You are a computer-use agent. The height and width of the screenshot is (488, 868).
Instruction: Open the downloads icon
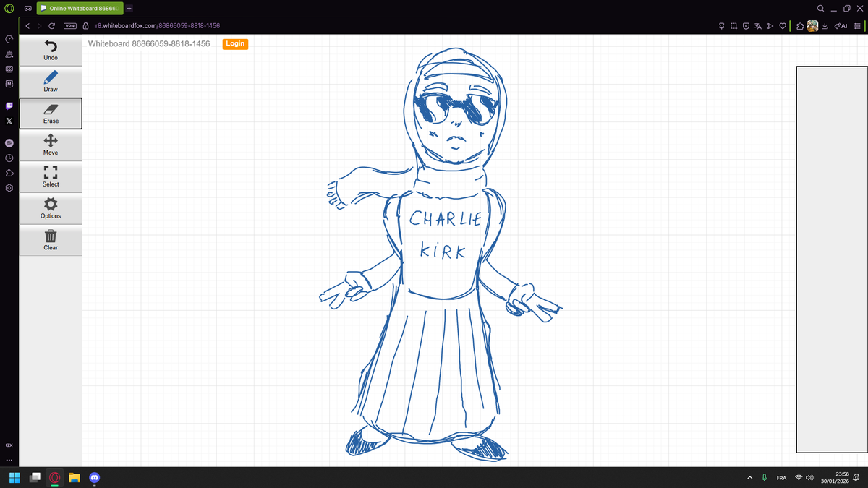(x=825, y=26)
